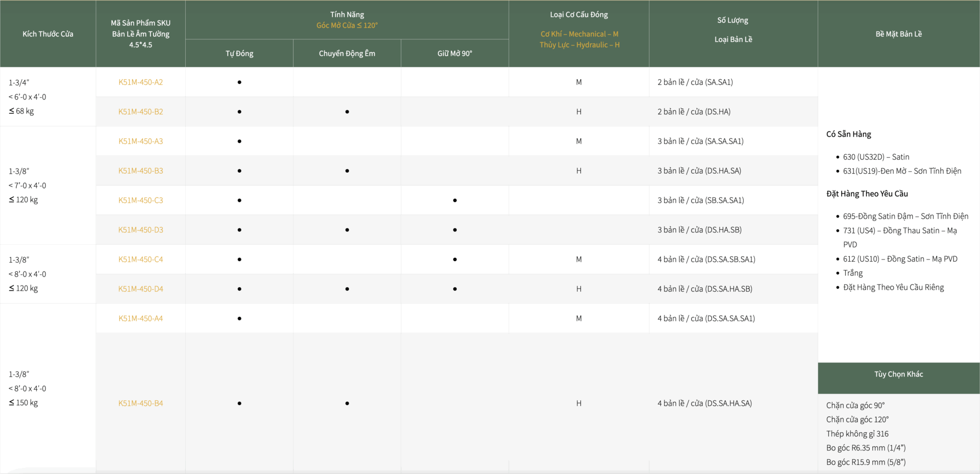Viewport: 980px width, 474px height.
Task: Open the K51M-450-C3 hinge link
Action: tap(140, 200)
